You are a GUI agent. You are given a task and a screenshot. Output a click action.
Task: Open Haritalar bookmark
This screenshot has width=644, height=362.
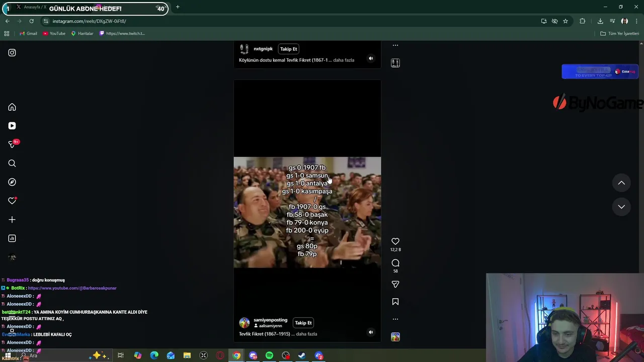82,34
